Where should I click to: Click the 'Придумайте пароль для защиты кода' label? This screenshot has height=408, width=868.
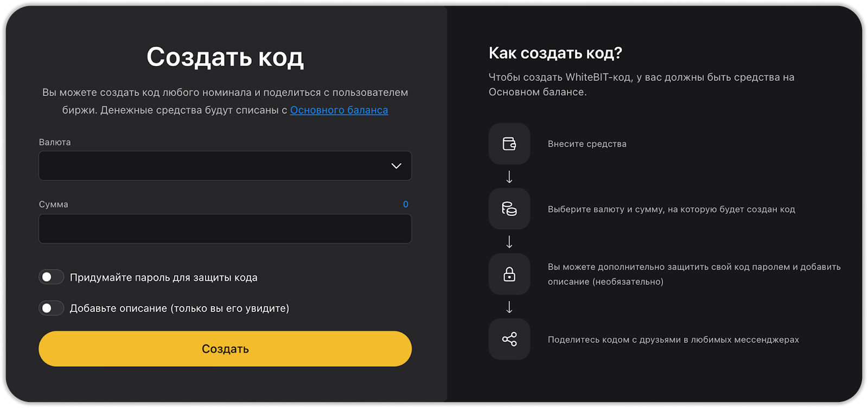coord(163,278)
